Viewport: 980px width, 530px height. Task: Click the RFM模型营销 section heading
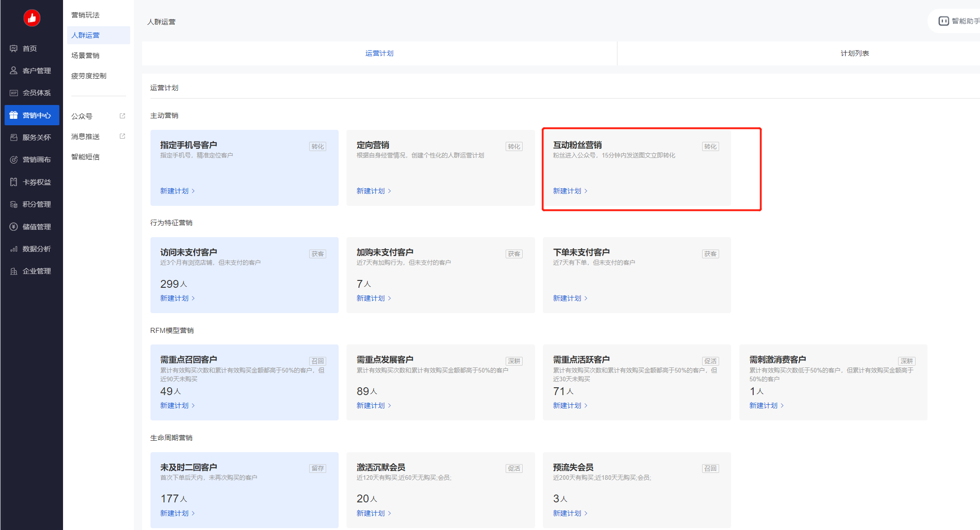[172, 331]
